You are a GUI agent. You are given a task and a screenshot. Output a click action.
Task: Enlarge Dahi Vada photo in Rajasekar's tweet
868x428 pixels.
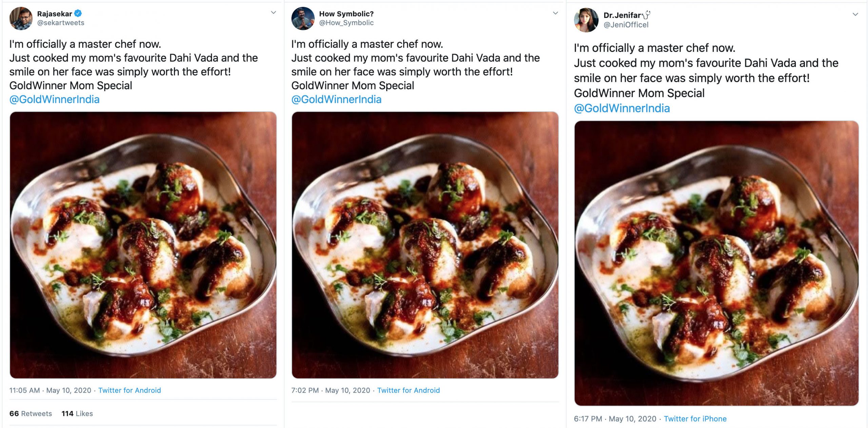143,245
